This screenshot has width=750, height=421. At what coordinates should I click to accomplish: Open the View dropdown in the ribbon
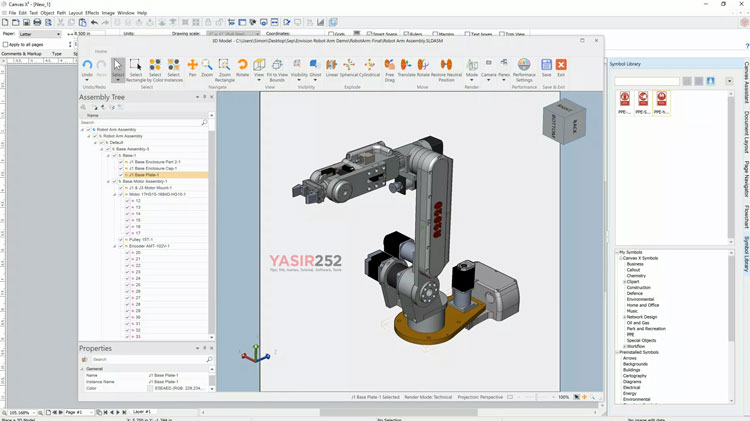pos(259,67)
